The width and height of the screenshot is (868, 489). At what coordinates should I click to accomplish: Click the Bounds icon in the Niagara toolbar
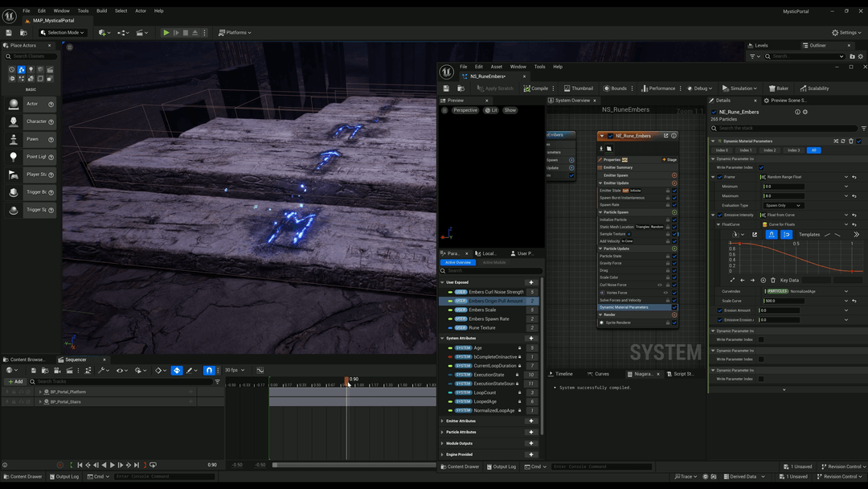pyautogui.click(x=614, y=88)
